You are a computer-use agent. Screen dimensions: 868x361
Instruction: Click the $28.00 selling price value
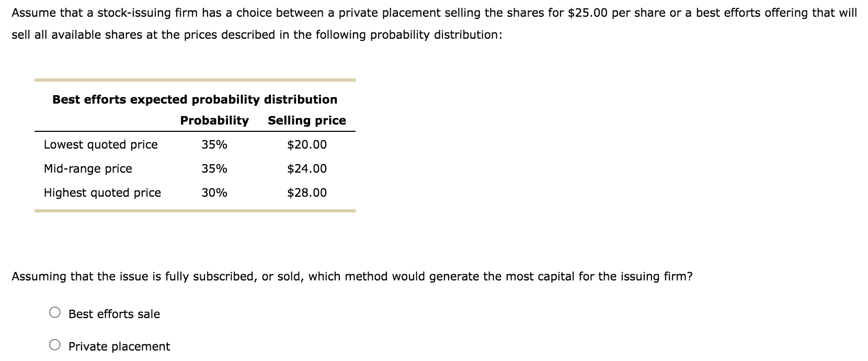point(306,193)
